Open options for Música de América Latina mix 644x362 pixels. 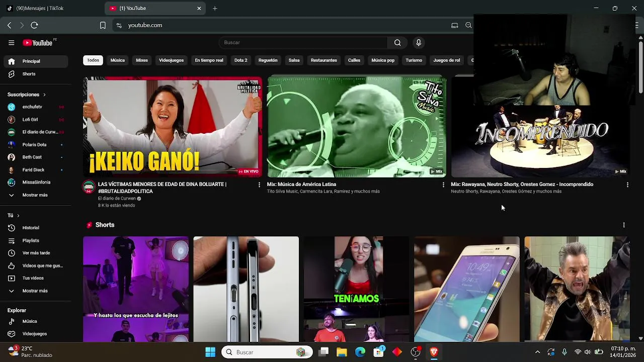click(x=443, y=185)
